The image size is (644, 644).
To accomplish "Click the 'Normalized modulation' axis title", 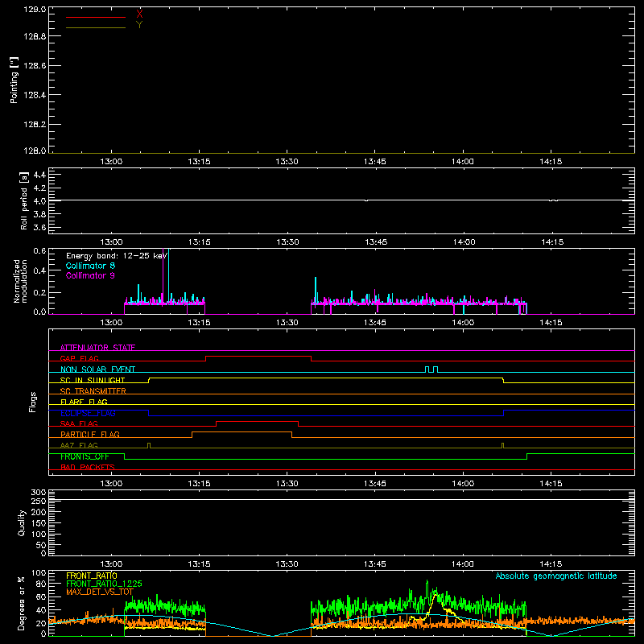I will click(x=20, y=281).
